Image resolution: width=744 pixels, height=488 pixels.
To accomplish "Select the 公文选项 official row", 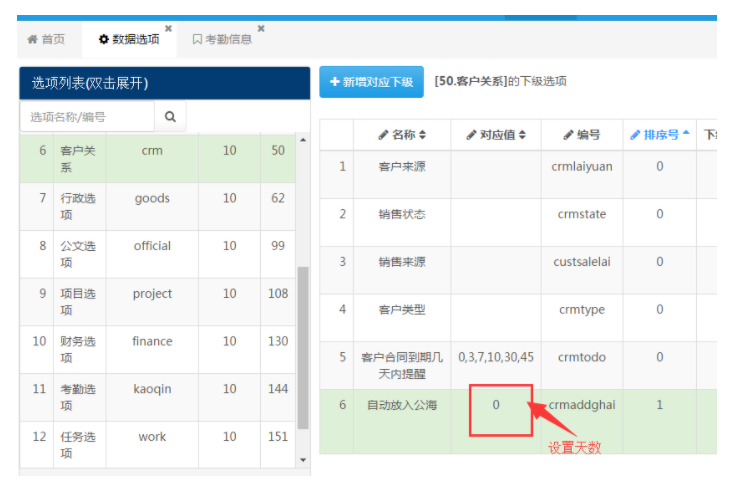I will [x=158, y=254].
